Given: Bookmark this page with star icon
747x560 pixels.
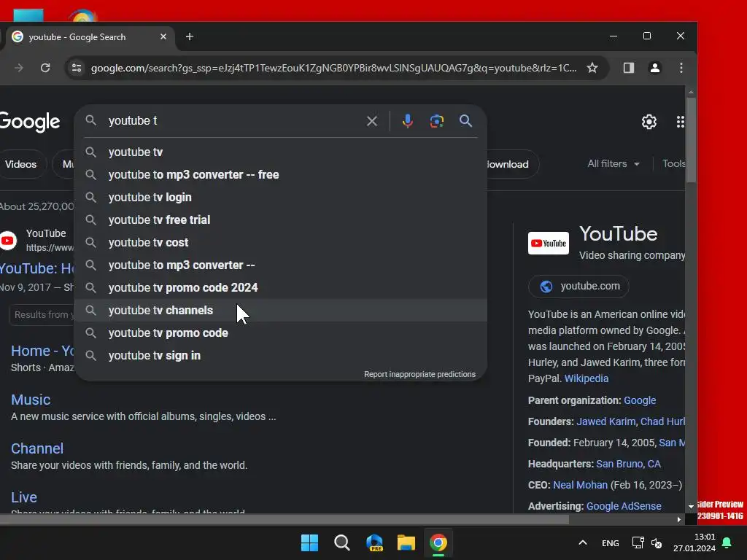Looking at the screenshot, I should tap(592, 68).
